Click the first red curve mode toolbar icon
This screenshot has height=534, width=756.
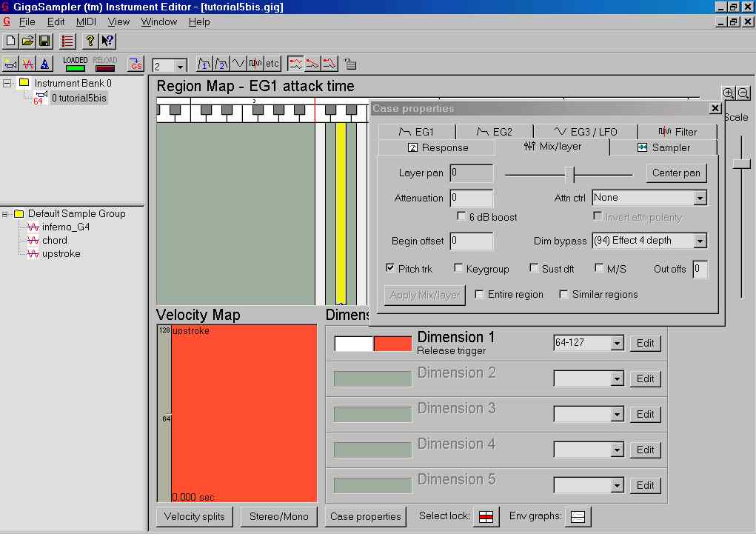(295, 64)
